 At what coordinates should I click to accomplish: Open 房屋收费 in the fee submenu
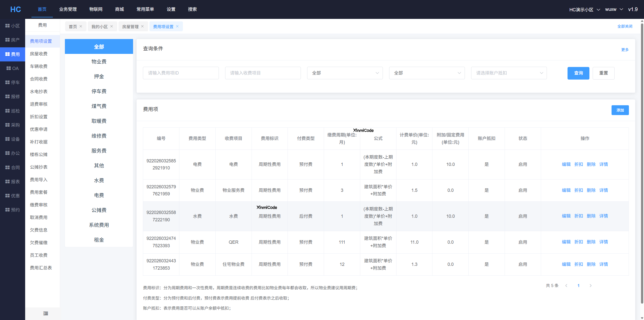click(38, 54)
